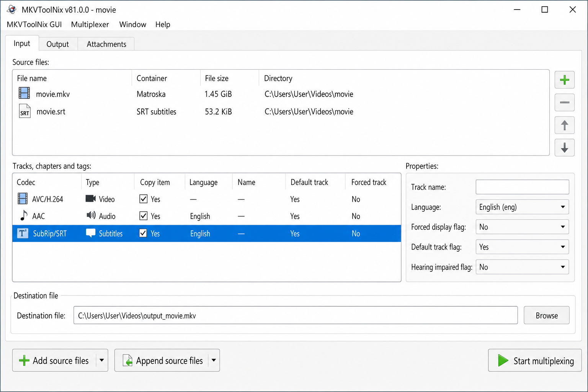This screenshot has height=392, width=588.
Task: Uncheck Copy item for the Subtitles track
Action: pyautogui.click(x=143, y=233)
